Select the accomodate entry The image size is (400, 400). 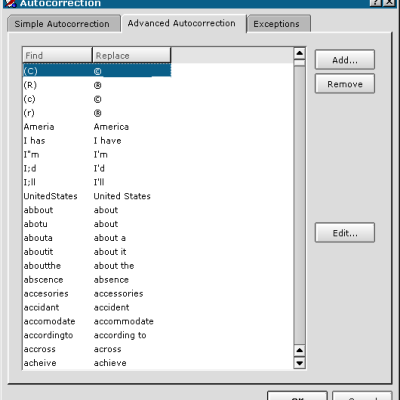coord(97,321)
